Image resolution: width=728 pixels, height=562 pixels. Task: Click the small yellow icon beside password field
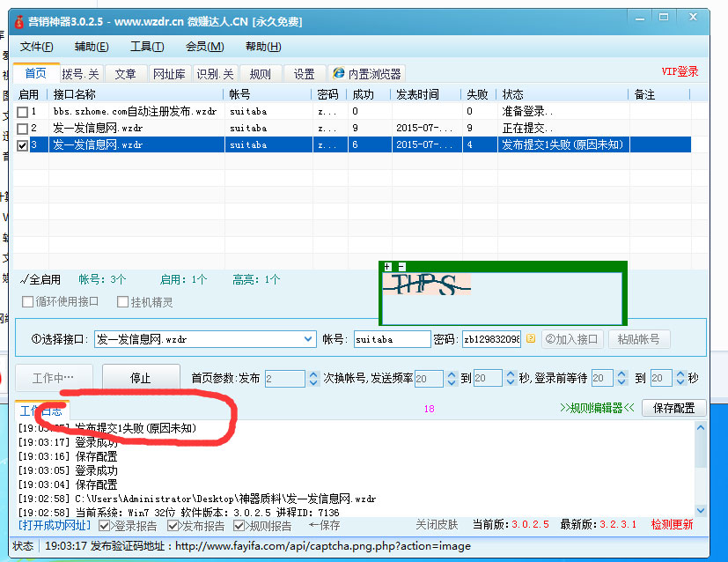530,338
